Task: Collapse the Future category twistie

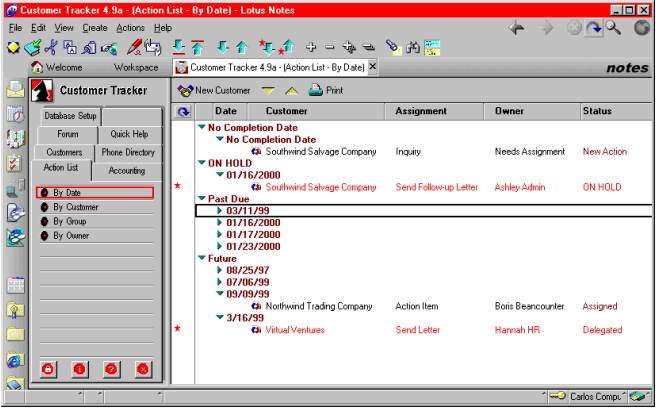Action: tap(202, 258)
